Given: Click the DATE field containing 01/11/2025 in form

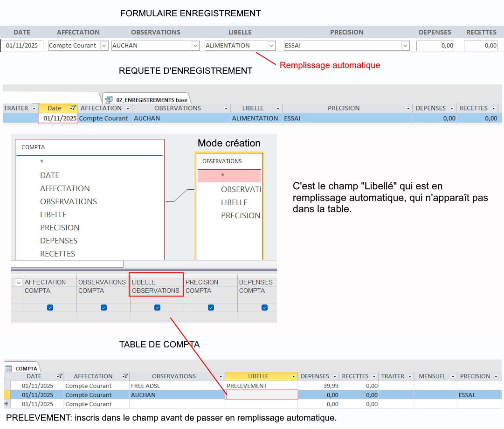Looking at the screenshot, I should [22, 46].
